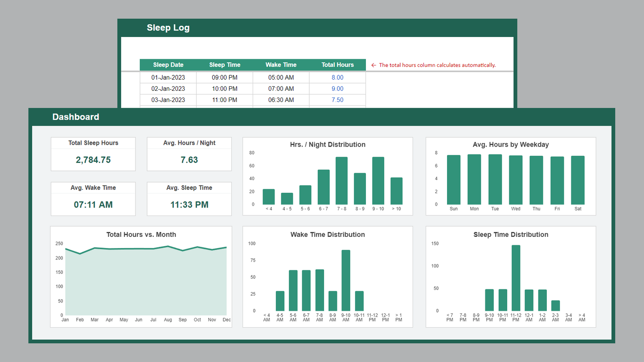Select the 09:00 PM sleep time cell
Viewport: 644px width, 362px height.
[x=225, y=77]
